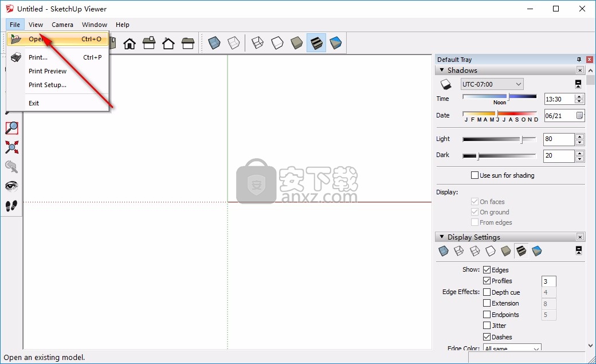This screenshot has width=596, height=364.
Task: Close the Display Settings panel
Action: pos(580,237)
